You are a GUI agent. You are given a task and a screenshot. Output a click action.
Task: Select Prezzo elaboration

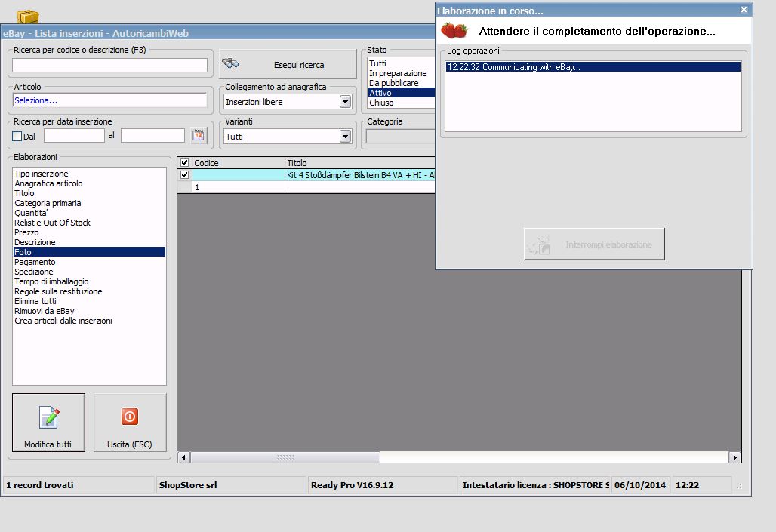point(89,232)
